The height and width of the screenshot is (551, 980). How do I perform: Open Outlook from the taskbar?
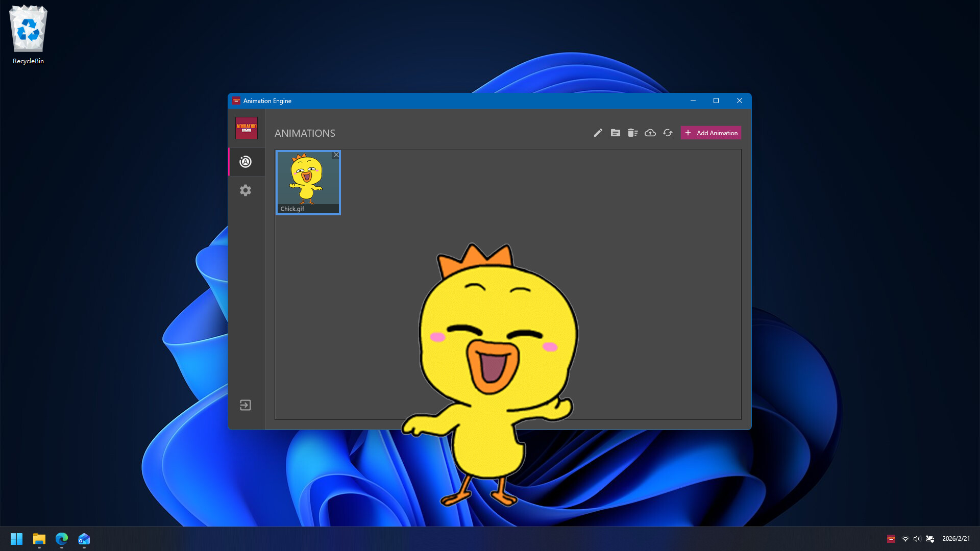click(x=84, y=539)
